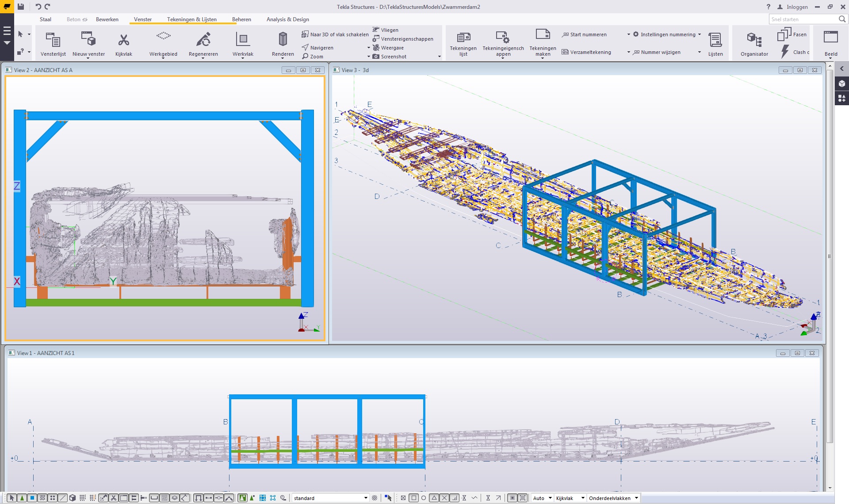
Task: Click the Vliegen fly button
Action: [x=385, y=30]
